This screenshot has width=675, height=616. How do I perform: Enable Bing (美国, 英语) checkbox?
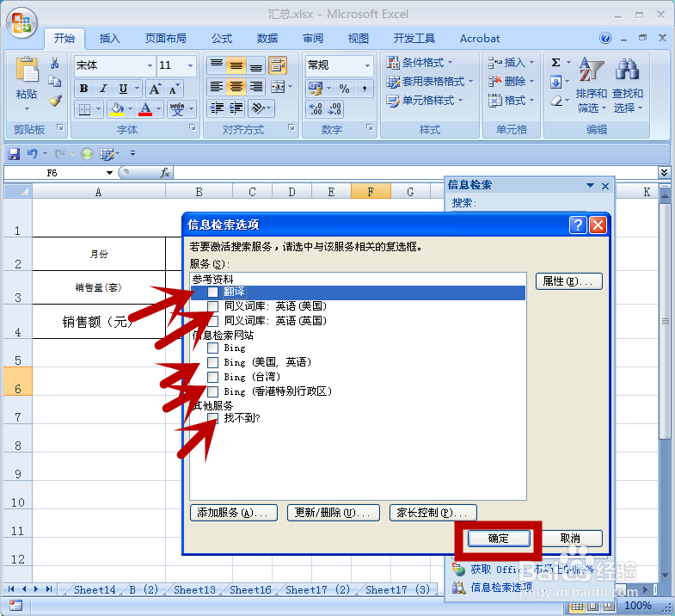(212, 362)
